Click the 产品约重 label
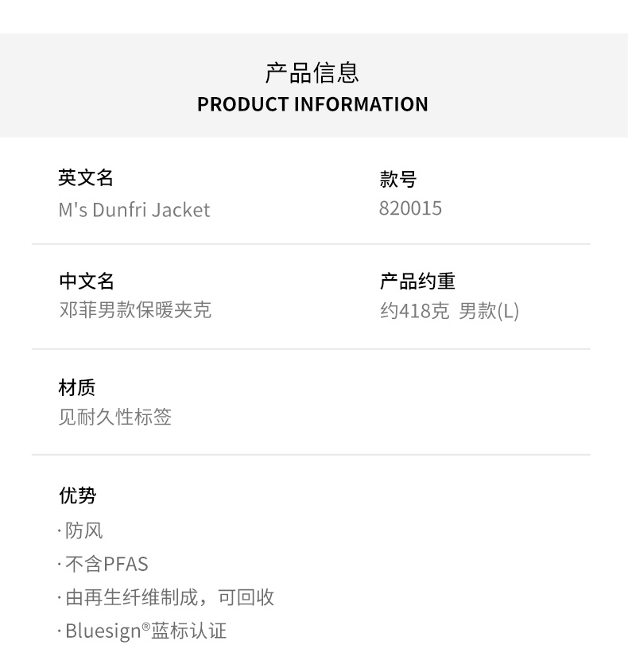 pos(417,281)
